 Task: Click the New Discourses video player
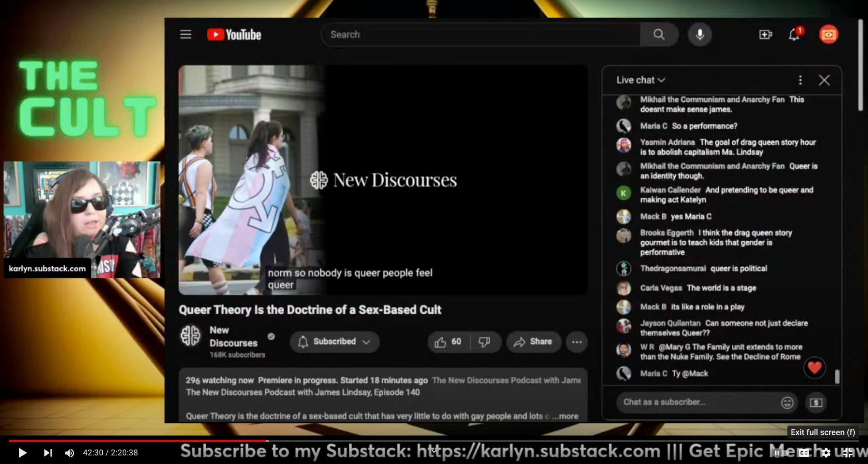[x=383, y=180]
